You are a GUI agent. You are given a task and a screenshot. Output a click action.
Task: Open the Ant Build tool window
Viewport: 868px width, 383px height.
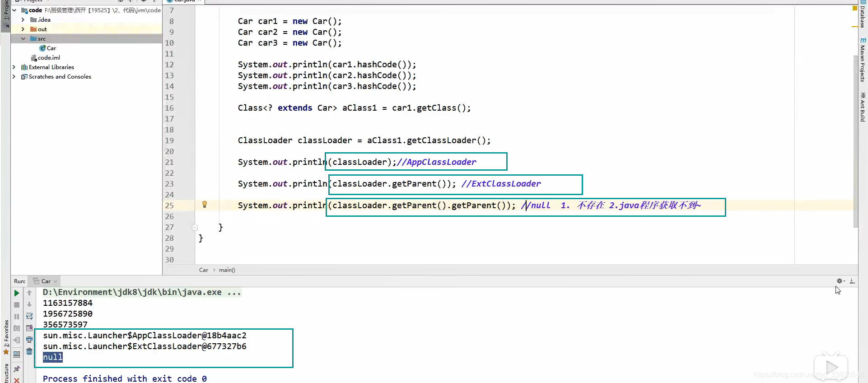point(863,107)
